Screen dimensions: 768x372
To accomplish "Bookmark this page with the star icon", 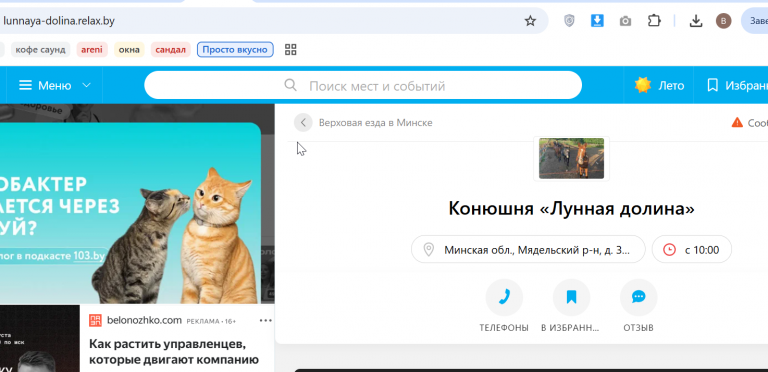I will pos(530,21).
